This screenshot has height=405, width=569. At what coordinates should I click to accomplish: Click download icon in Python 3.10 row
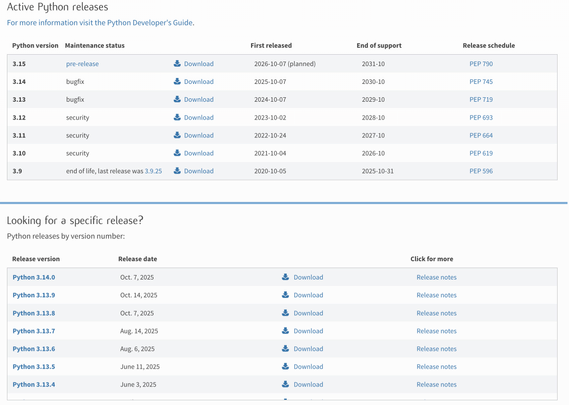tap(177, 153)
